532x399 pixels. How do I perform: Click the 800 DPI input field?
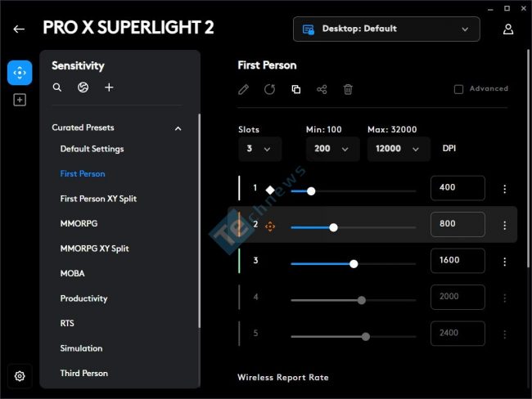458,224
